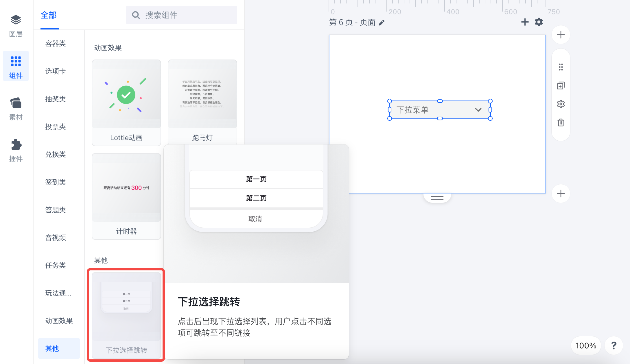The width and height of the screenshot is (630, 364).
Task: Select the 其他 category
Action: [59, 348]
